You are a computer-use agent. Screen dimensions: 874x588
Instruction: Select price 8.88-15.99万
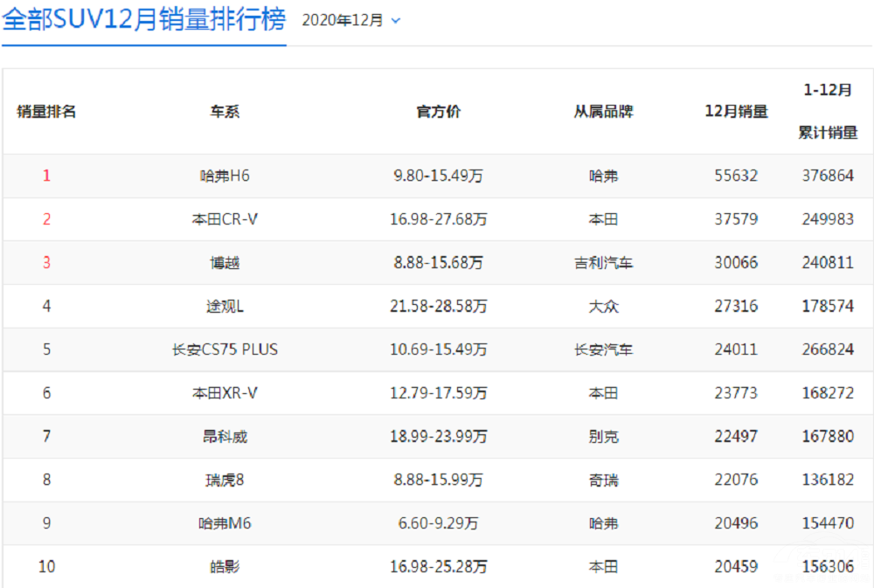438,480
